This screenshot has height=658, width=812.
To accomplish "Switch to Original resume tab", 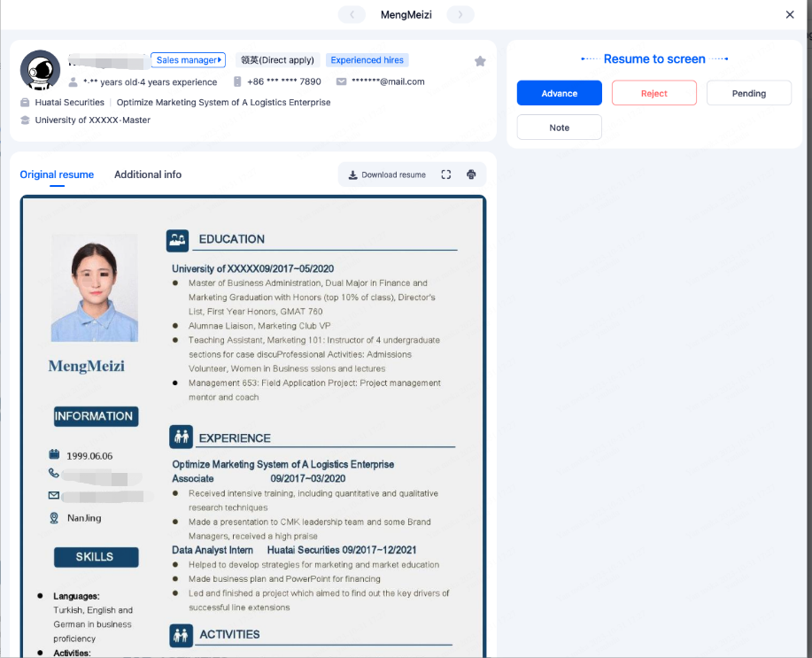I will point(57,174).
